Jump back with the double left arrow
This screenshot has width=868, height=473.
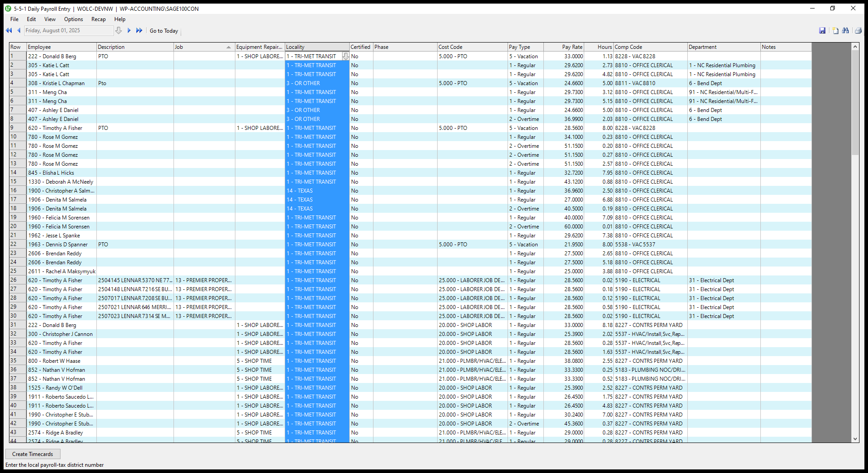[9, 30]
